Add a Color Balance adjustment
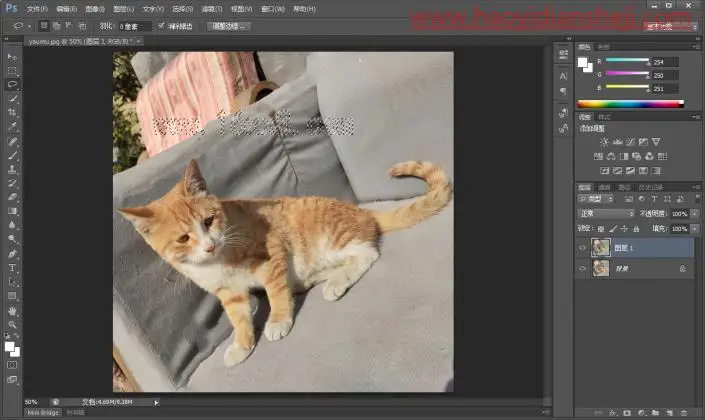Image resolution: width=705 pixels, height=420 pixels. point(611,156)
